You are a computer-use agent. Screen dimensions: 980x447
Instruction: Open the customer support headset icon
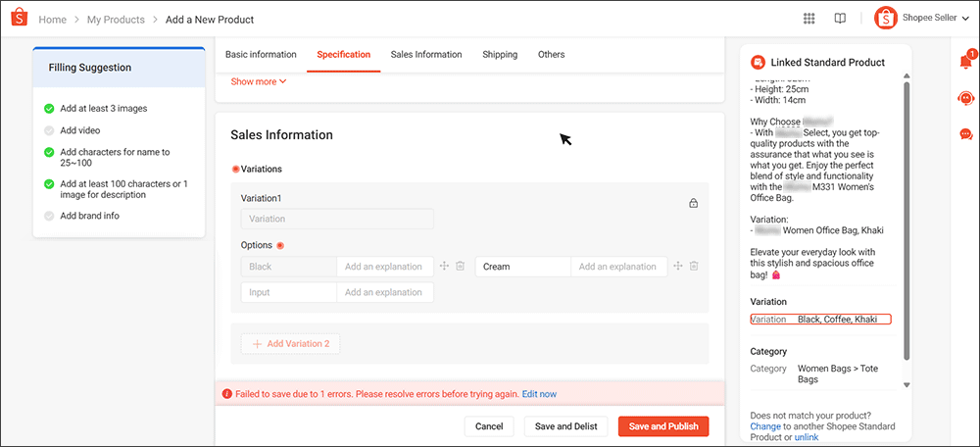coord(965,98)
